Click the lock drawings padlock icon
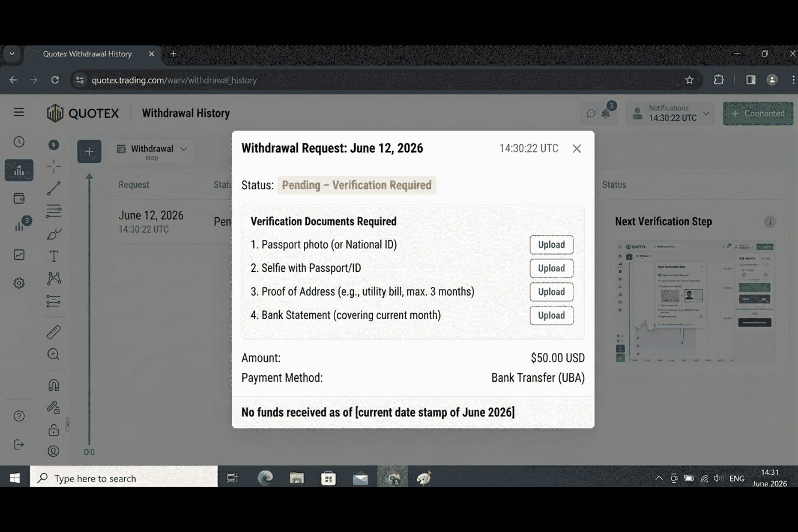Viewport: 798px width, 532px height. [54, 430]
